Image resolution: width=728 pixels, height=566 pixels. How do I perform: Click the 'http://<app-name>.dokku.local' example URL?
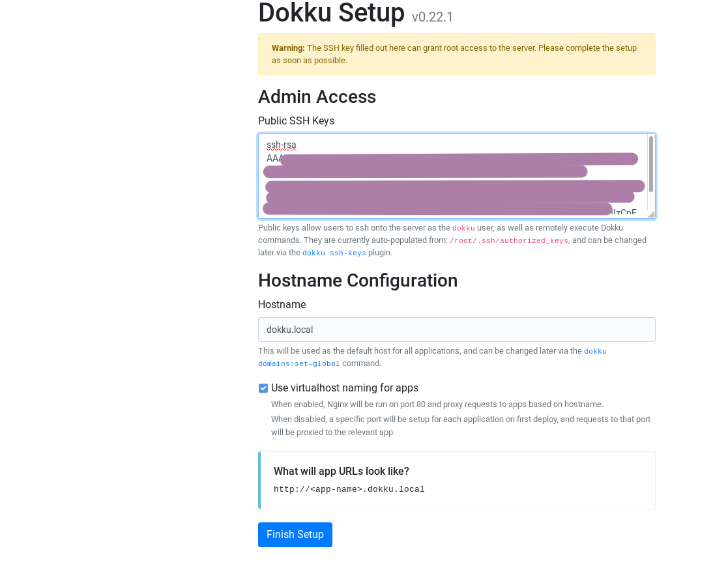(x=349, y=489)
